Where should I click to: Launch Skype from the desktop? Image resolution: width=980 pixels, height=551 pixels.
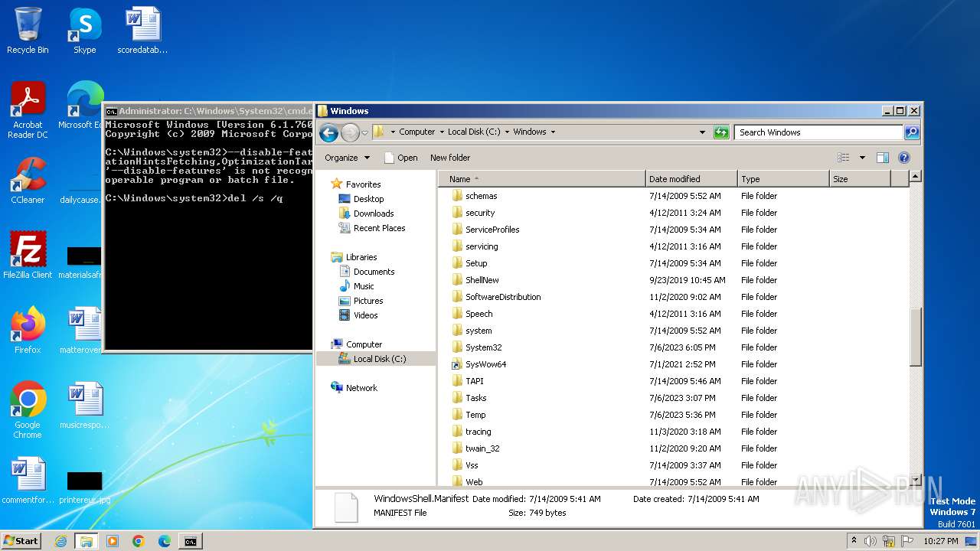[x=84, y=31]
